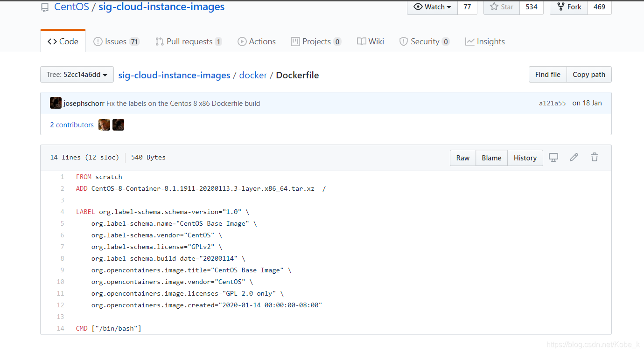Open the Actions tab
The height and width of the screenshot is (353, 644).
click(257, 42)
